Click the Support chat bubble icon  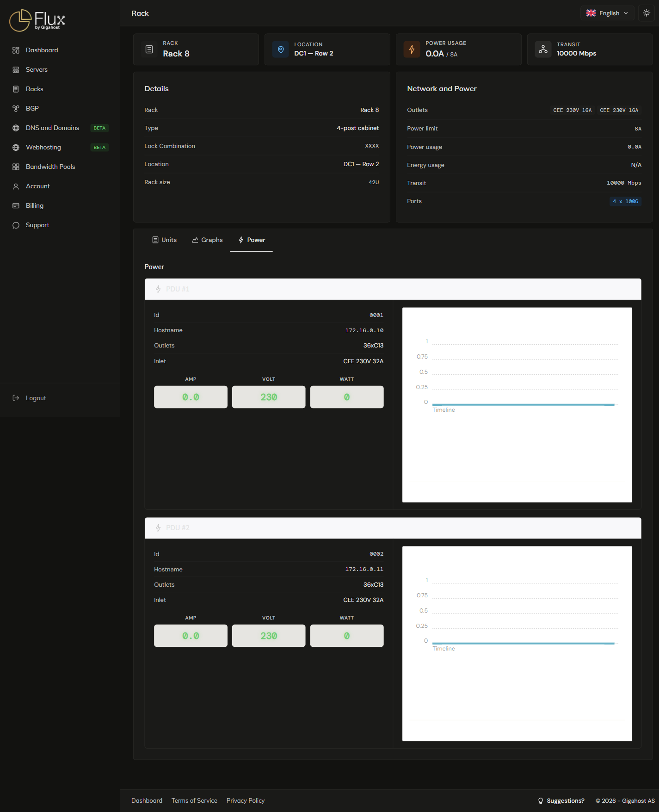pos(16,225)
